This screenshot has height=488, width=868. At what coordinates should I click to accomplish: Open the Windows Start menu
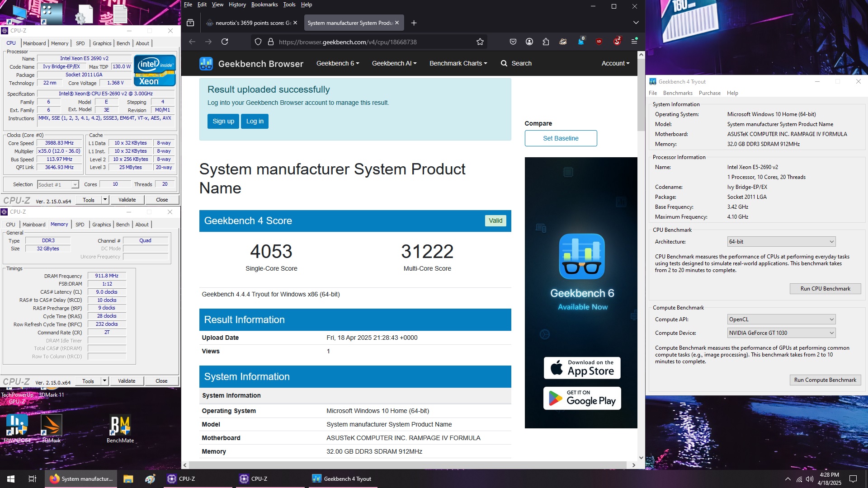11,479
